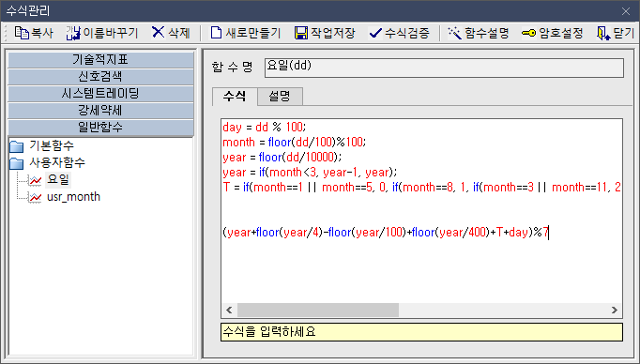
Task: Click the 삭제 toolbar label
Action: [179, 33]
